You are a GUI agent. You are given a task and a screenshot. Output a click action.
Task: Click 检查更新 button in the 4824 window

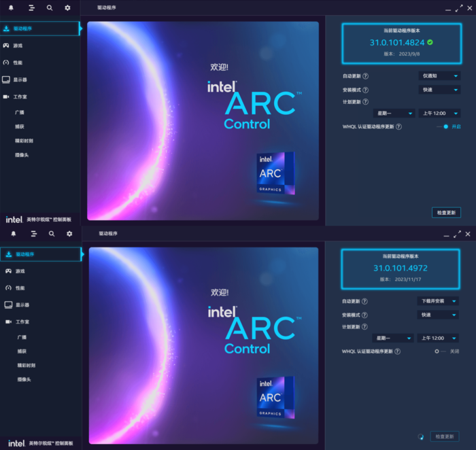446,213
